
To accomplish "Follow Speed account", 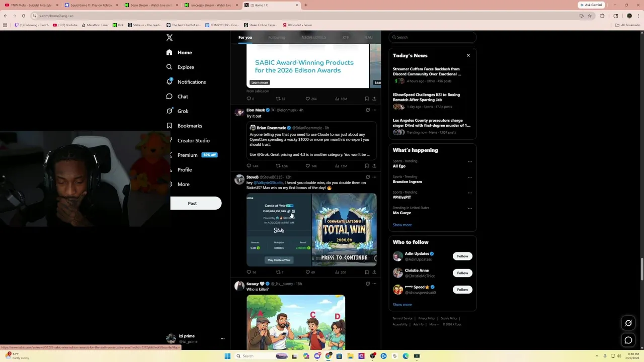I will pos(462,290).
